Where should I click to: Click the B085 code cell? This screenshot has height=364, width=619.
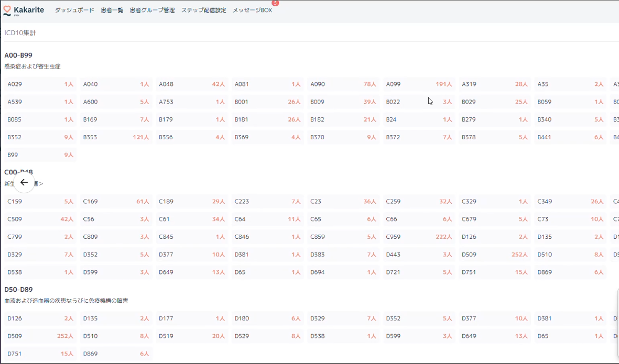coord(40,119)
